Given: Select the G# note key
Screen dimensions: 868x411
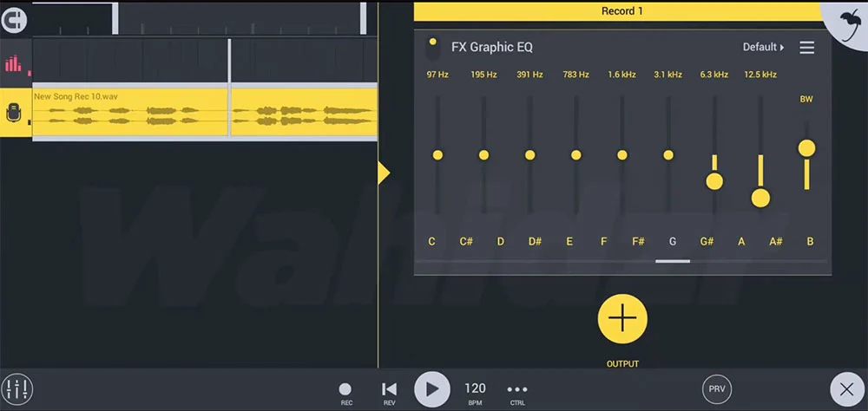Looking at the screenshot, I should tap(707, 241).
